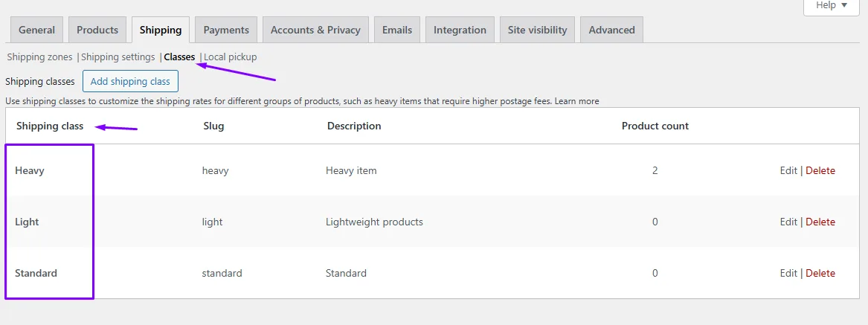The height and width of the screenshot is (325, 868).
Task: Click the slug 'standard' cell
Action: pyautogui.click(x=222, y=273)
